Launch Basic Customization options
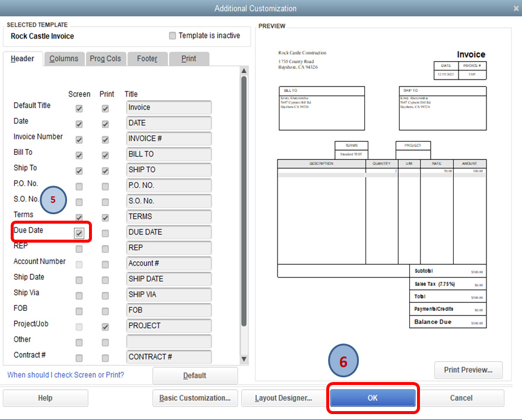Viewport: 522px width, 420px height. tap(195, 398)
